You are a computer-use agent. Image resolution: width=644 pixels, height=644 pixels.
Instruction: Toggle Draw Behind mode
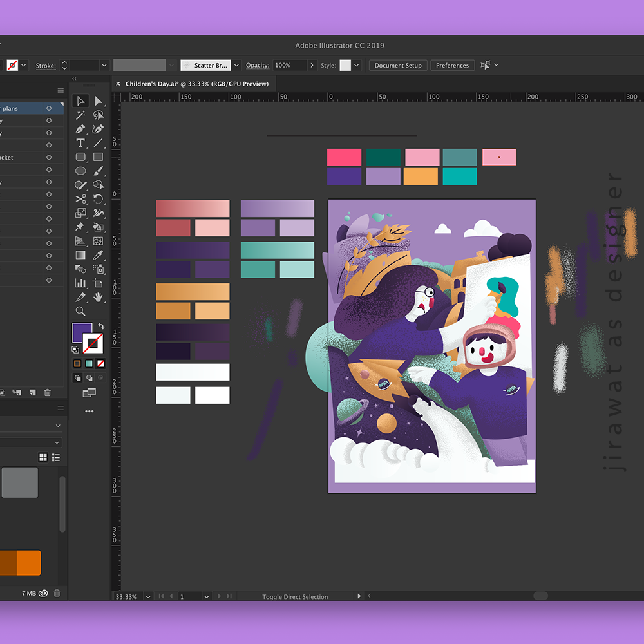89,377
